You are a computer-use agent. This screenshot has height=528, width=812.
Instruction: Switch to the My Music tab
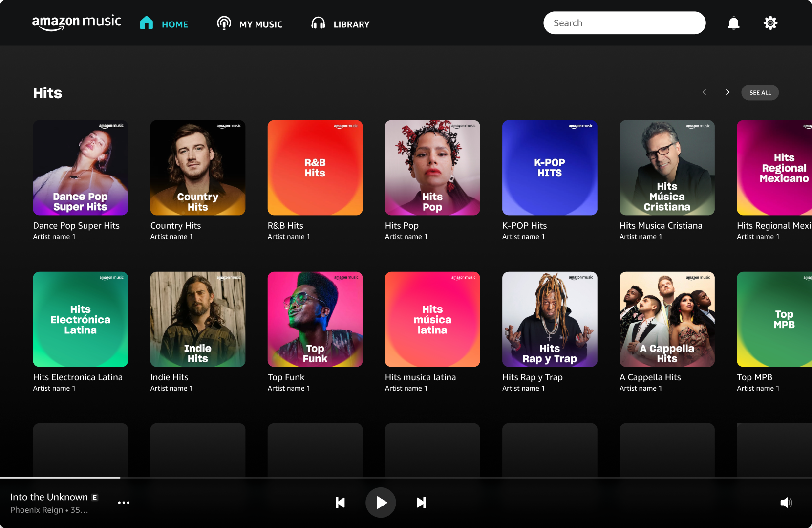click(250, 24)
